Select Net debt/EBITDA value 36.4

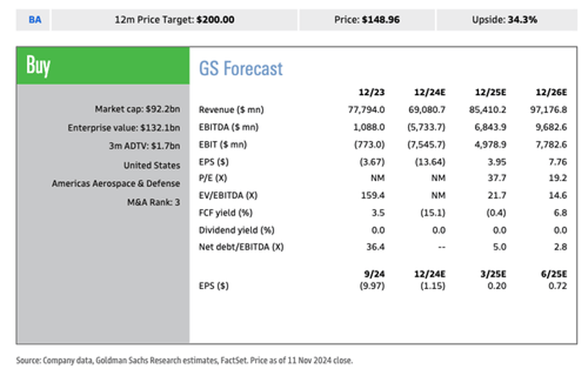[375, 247]
